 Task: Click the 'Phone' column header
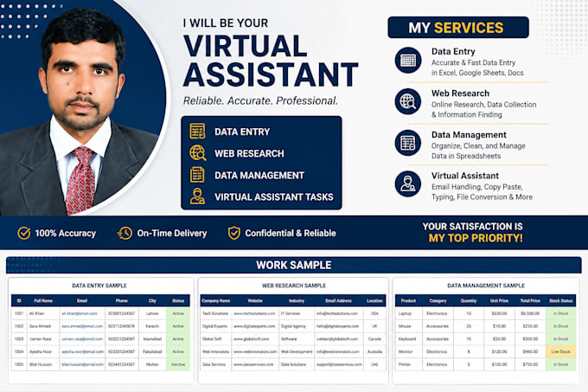coord(122,301)
